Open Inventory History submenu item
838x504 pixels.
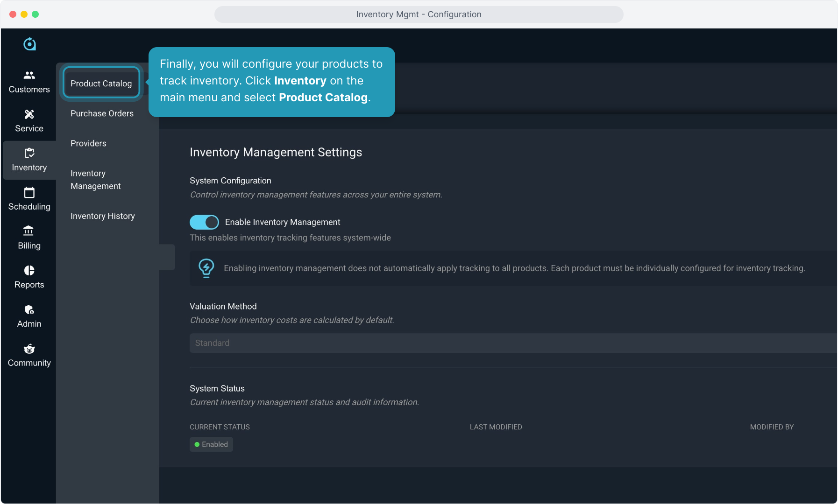point(102,216)
